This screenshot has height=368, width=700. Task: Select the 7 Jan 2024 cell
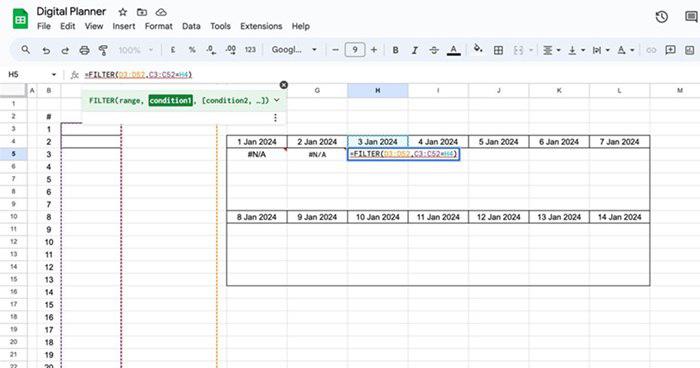pyautogui.click(x=620, y=142)
